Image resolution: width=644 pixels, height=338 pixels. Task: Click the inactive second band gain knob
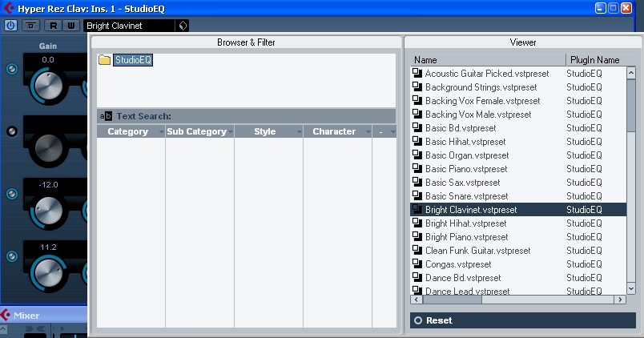pyautogui.click(x=49, y=148)
